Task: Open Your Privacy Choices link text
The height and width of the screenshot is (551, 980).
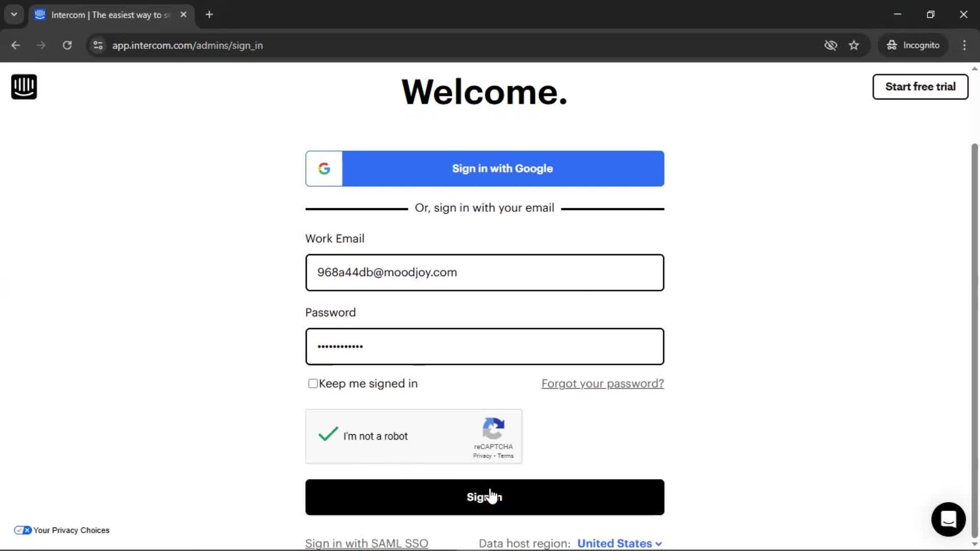Action: [x=71, y=530]
